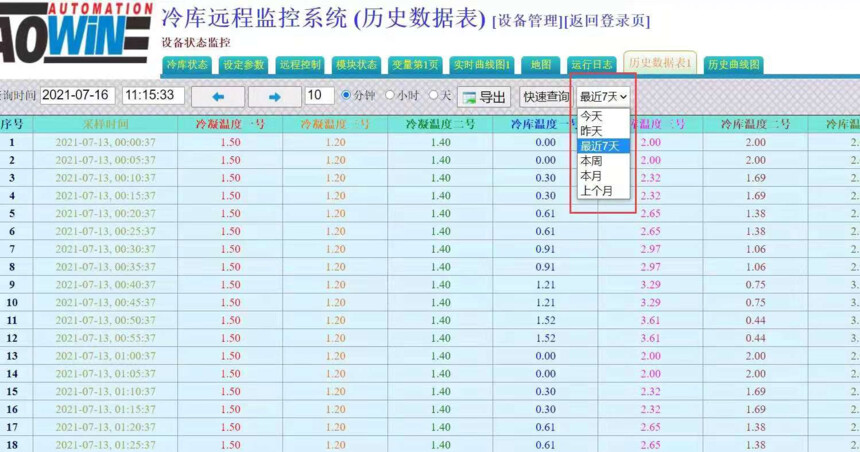Screen dimensions: 860x452
Task: Click timestamp 2021-07-13, 01:20:37
Action: tap(105, 427)
